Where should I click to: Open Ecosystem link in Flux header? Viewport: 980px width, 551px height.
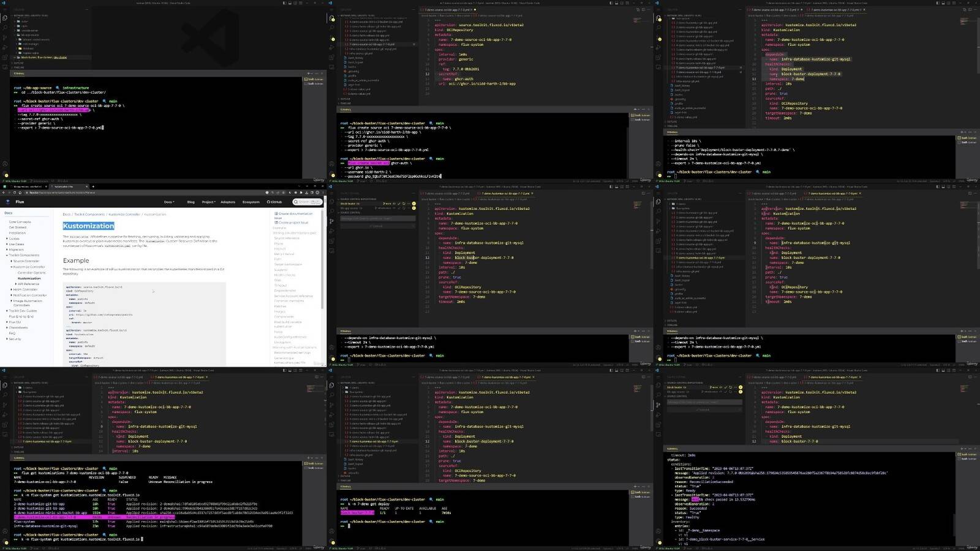click(251, 202)
